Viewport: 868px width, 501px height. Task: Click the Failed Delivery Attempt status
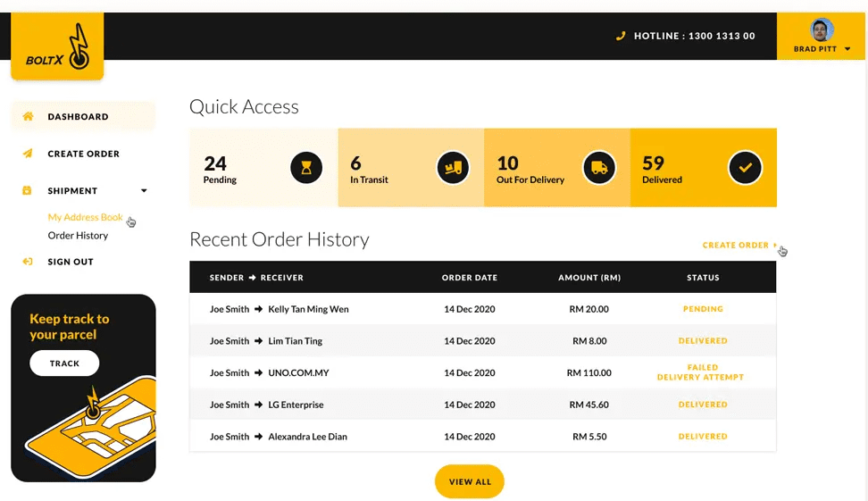[x=701, y=372]
